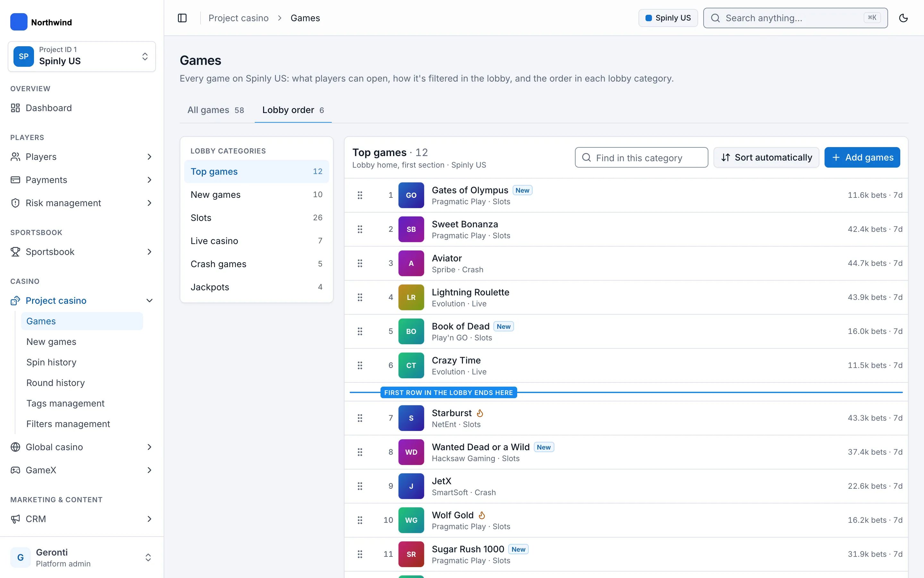
Task: Click the hot flame icon beside Wolf Gold
Action: (x=482, y=515)
